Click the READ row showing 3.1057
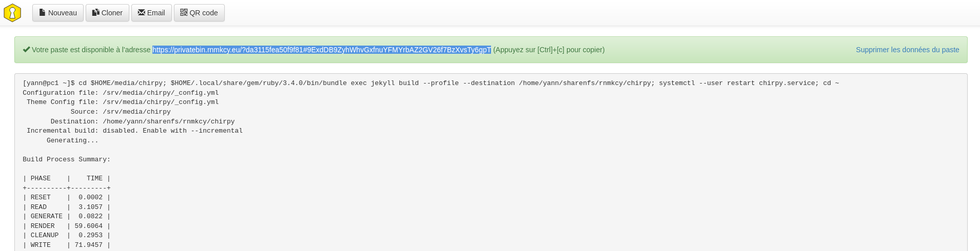Viewport: 980px width, 251px height. [x=66, y=207]
